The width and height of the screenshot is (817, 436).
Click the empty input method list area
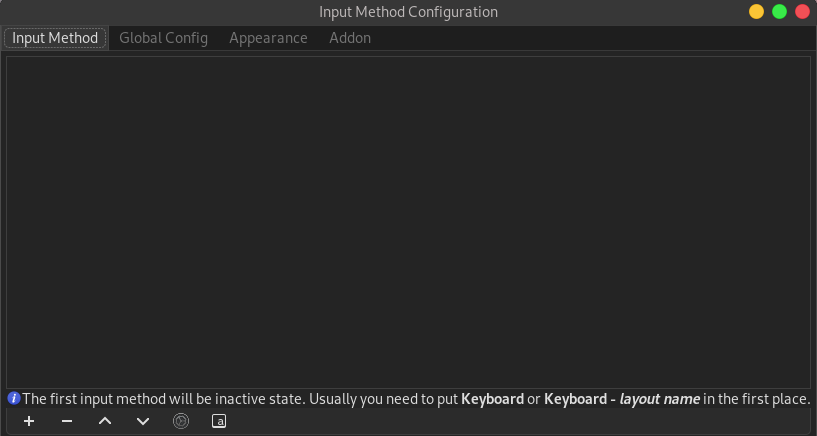click(x=408, y=222)
